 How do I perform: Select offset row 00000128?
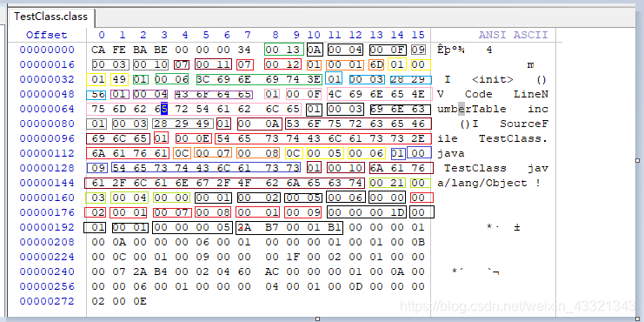[47, 168]
